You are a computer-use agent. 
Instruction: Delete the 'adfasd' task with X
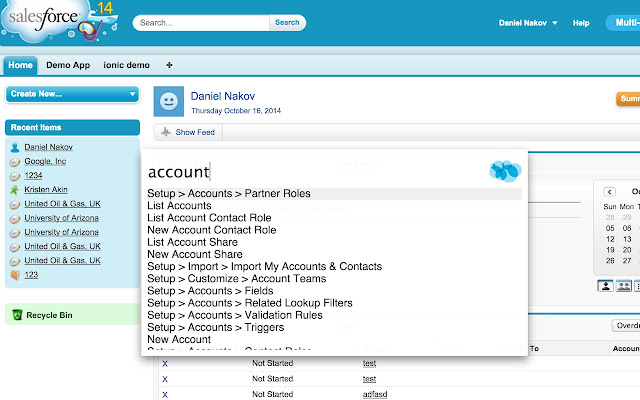click(165, 395)
